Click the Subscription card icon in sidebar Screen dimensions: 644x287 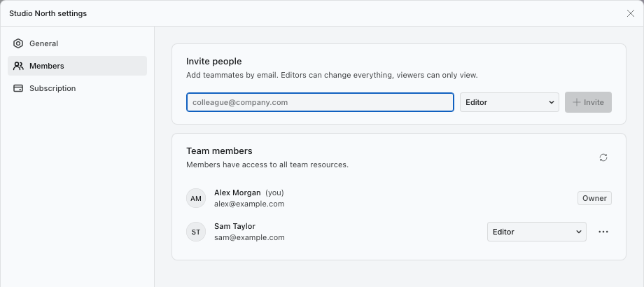[18, 88]
